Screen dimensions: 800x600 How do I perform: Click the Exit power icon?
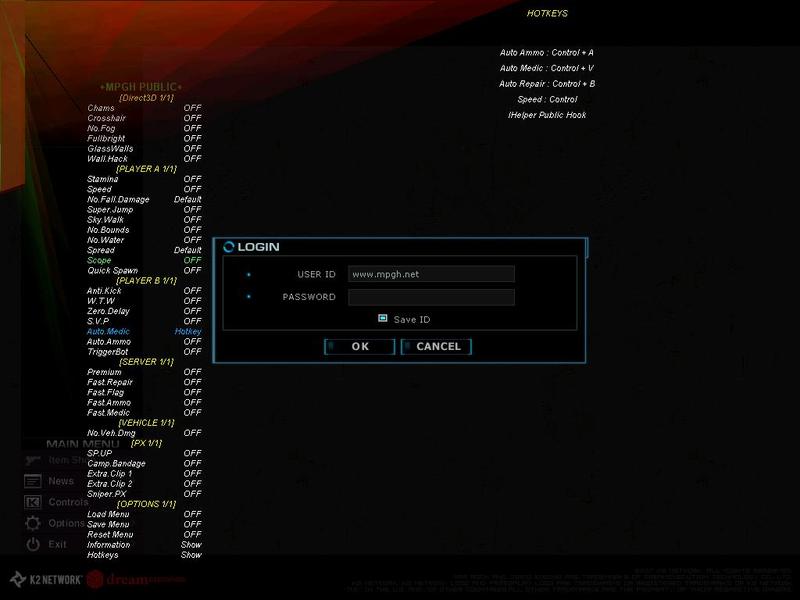33,544
